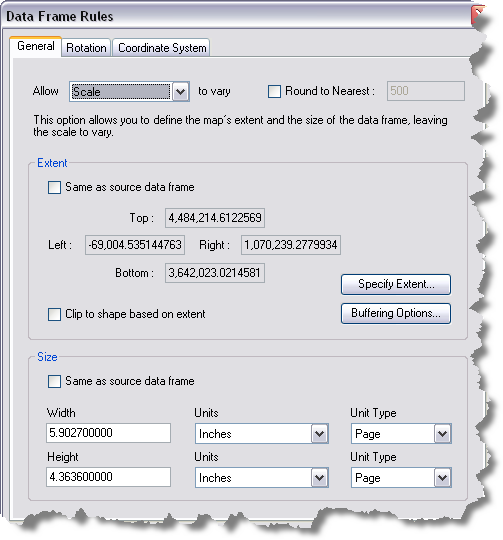Close the Data Frame Rules dialog
The height and width of the screenshot is (540, 503).
coord(478,15)
